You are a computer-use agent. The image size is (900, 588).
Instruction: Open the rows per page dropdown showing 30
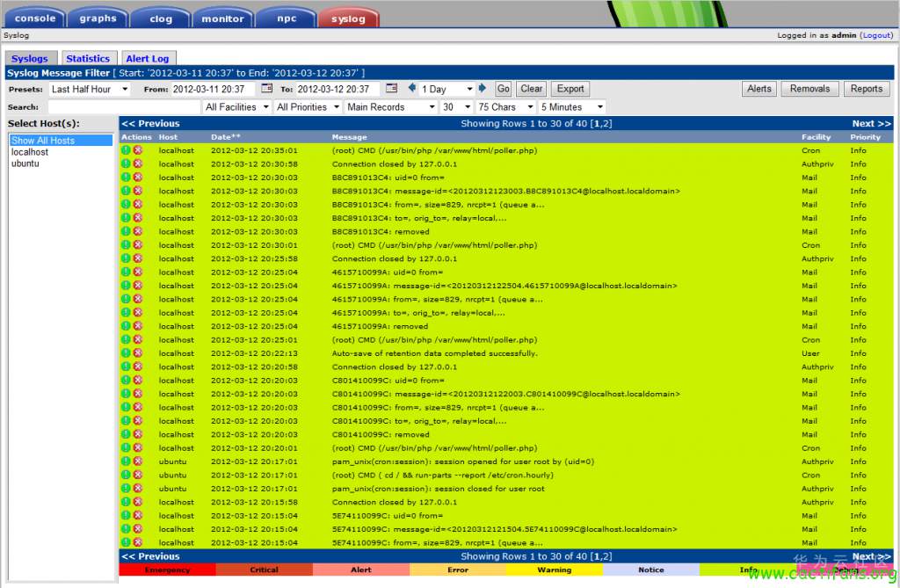456,107
